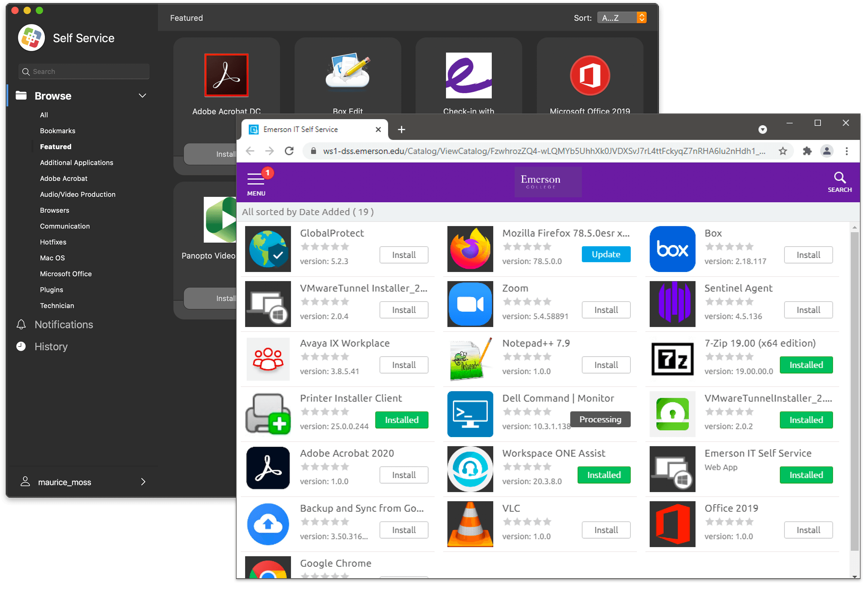Select Featured category in sidebar
The height and width of the screenshot is (593, 868).
tap(55, 146)
